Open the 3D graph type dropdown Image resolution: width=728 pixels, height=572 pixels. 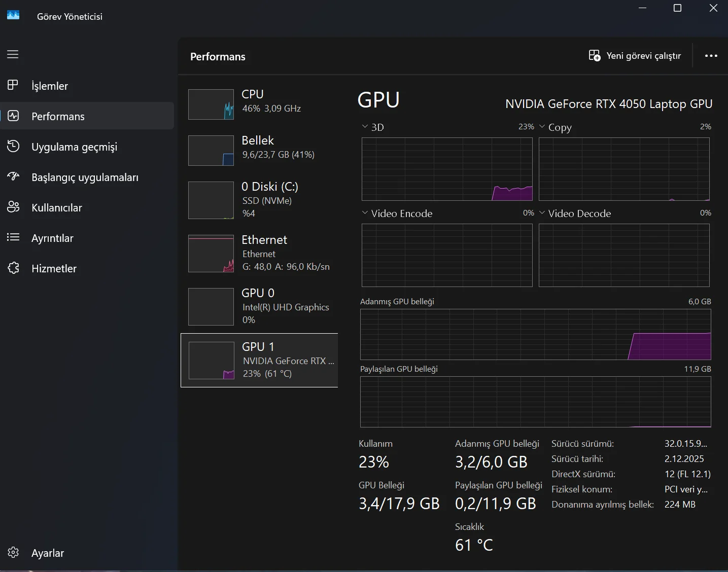click(x=365, y=127)
